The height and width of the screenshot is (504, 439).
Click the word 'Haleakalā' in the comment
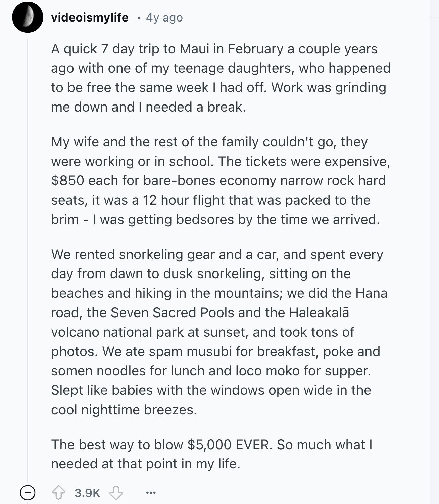(x=319, y=312)
